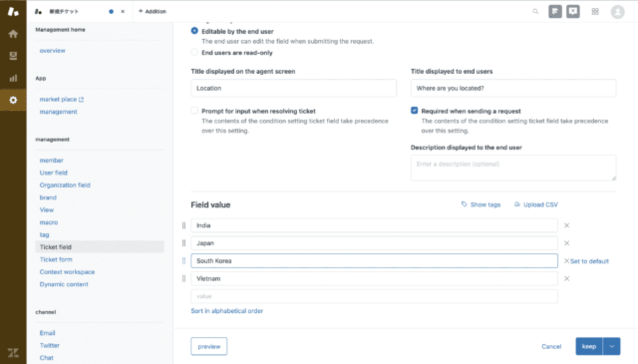Click preview button to preview ticket field

coord(209,346)
